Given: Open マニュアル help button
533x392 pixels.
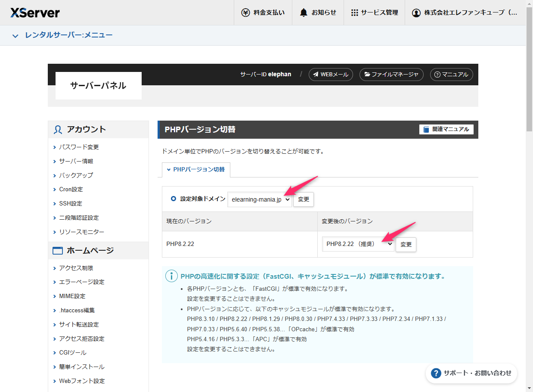Looking at the screenshot, I should [x=452, y=75].
